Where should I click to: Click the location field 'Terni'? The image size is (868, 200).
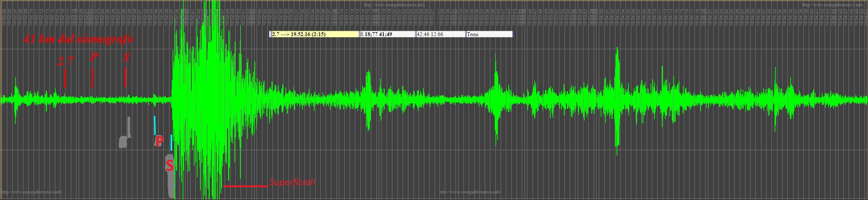(489, 34)
